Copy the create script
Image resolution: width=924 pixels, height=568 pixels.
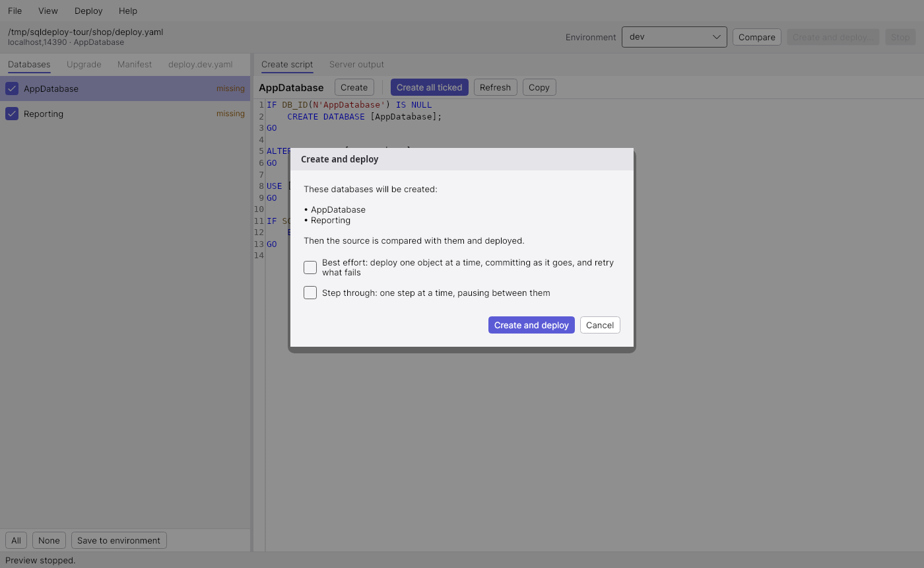point(539,87)
